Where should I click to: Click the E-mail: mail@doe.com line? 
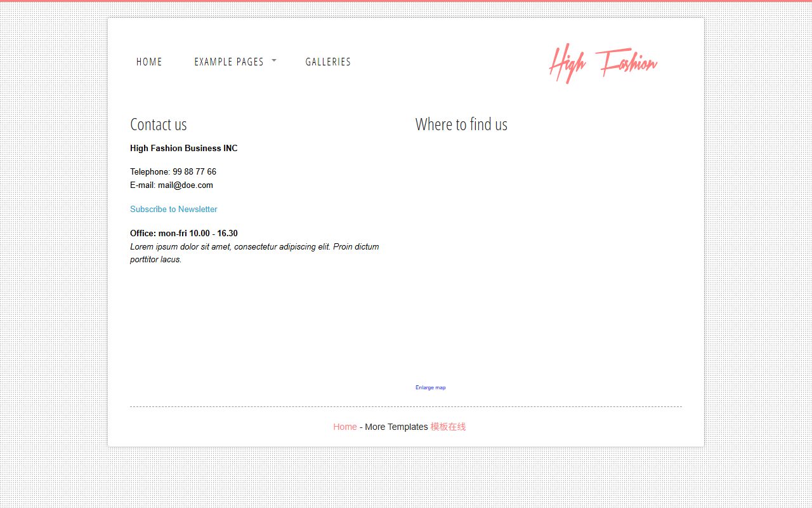(x=171, y=185)
